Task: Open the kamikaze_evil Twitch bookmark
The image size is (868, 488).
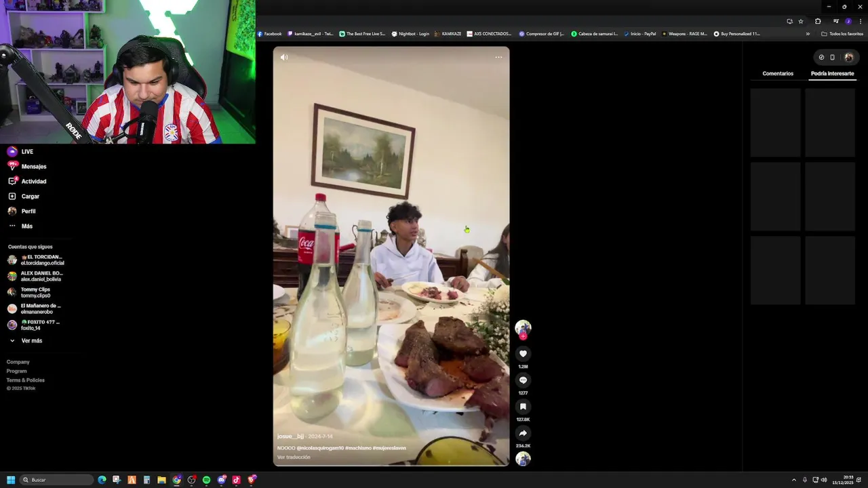Action: tap(311, 34)
